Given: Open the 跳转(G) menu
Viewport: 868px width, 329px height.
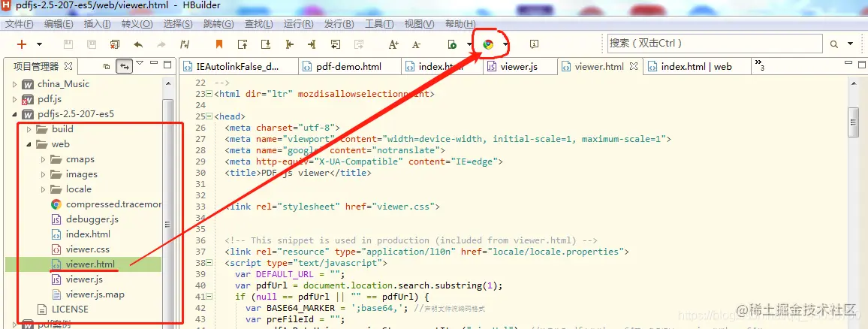Looking at the screenshot, I should pos(219,24).
